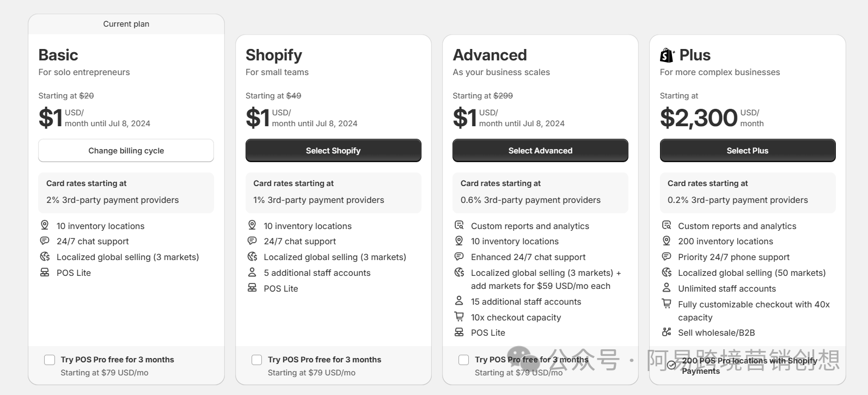868x395 pixels.
Task: Choose the Select Shopify button
Action: point(333,151)
